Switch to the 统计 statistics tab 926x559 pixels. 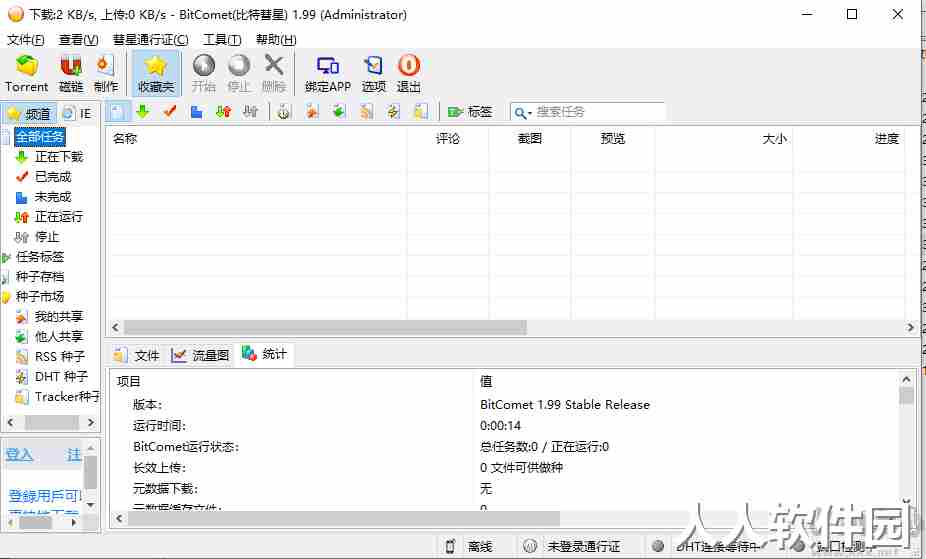264,354
